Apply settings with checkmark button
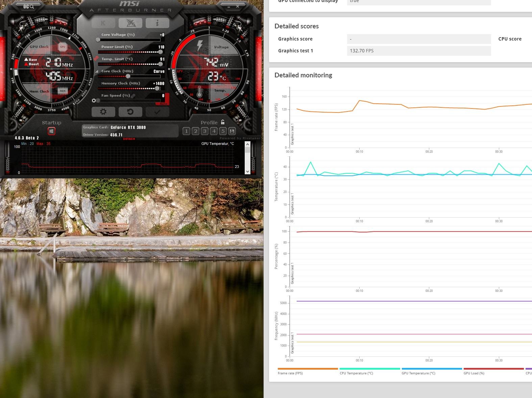Screen dimensions: 532x398 pyautogui.click(x=157, y=111)
